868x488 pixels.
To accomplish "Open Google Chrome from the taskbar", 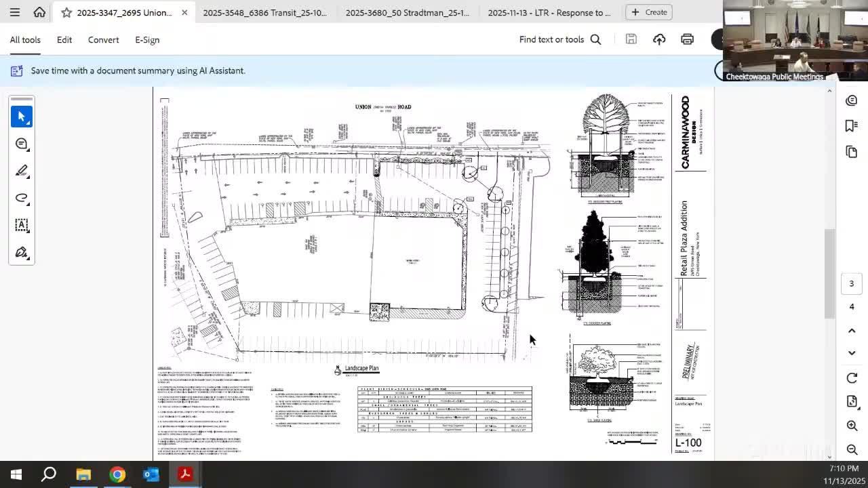I will 117,475.
